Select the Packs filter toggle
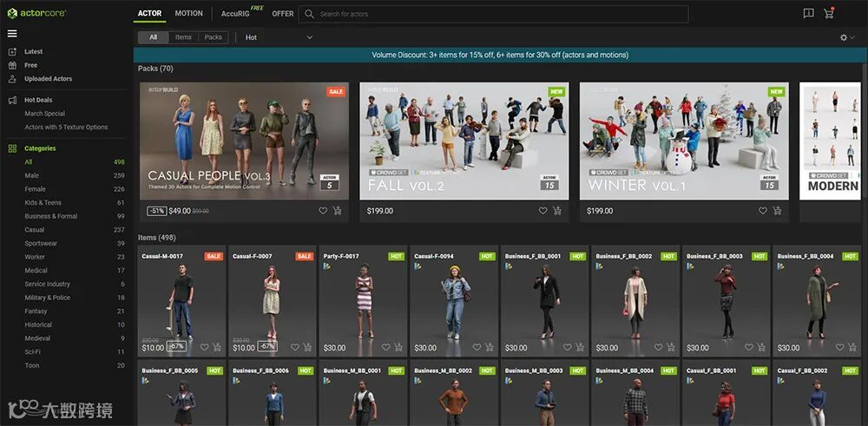 tap(214, 37)
